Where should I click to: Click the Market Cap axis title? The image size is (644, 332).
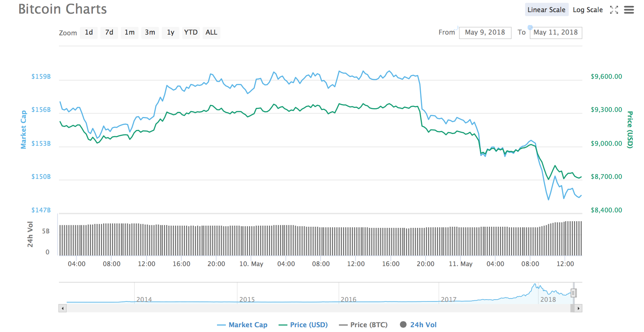pos(24,130)
